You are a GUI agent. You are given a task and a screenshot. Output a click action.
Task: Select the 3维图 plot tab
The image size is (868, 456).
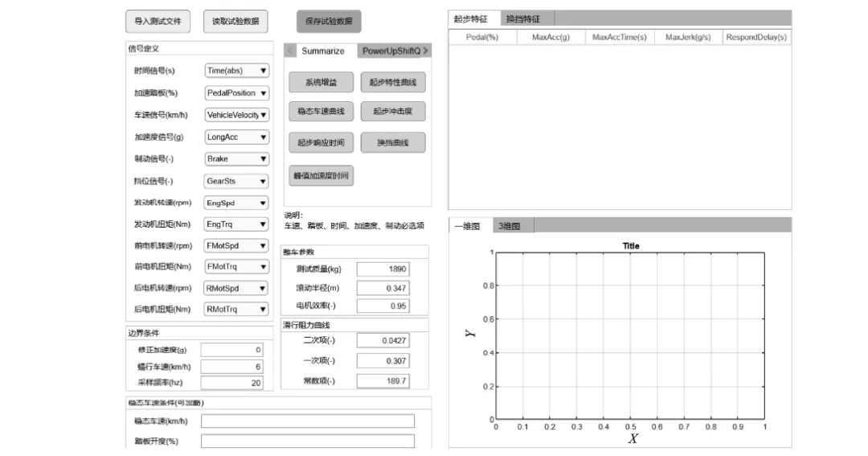[512, 225]
